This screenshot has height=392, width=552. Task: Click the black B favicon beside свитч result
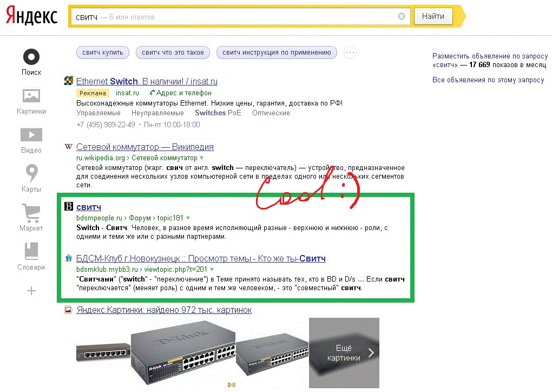pyautogui.click(x=69, y=206)
